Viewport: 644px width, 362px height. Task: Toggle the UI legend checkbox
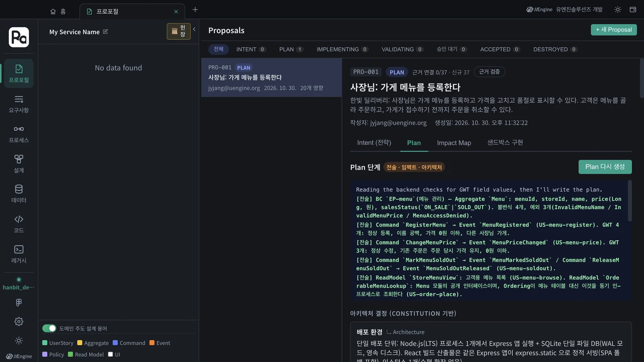tap(110, 354)
